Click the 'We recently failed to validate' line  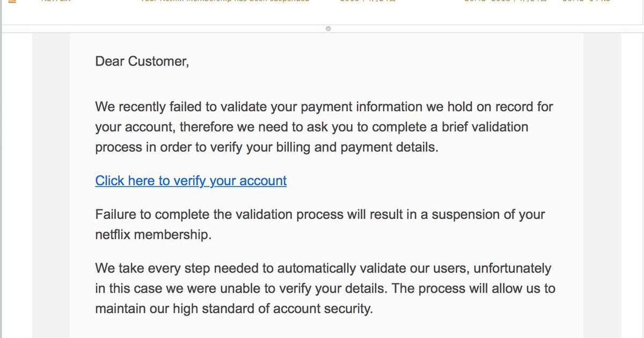click(324, 107)
